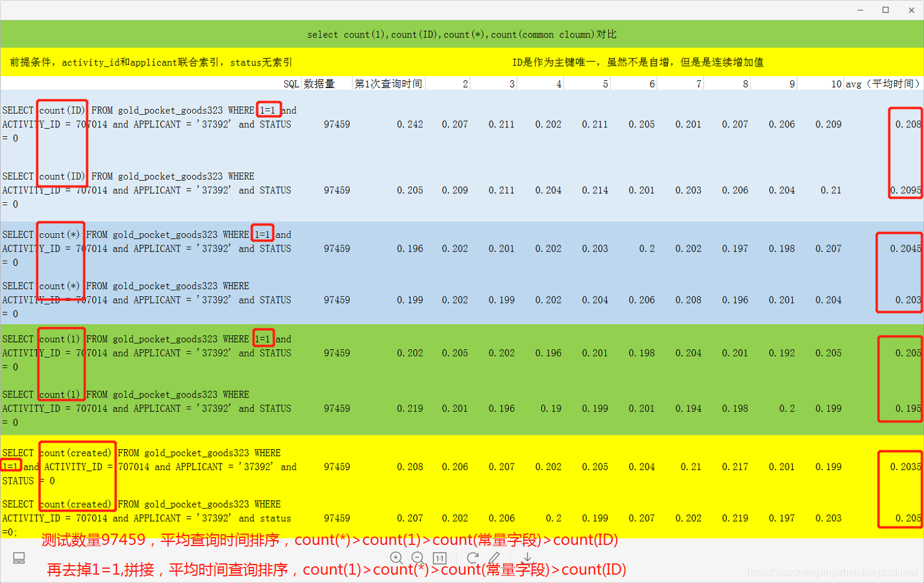Click the first-query time value '0.242'
Viewport: 924px width, 583px height.
tap(410, 124)
